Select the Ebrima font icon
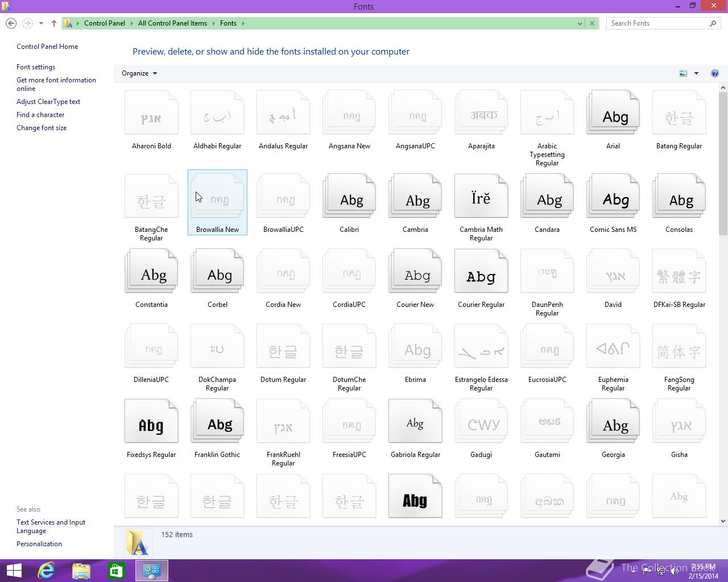Viewport: 728px width, 582px height. (415, 347)
